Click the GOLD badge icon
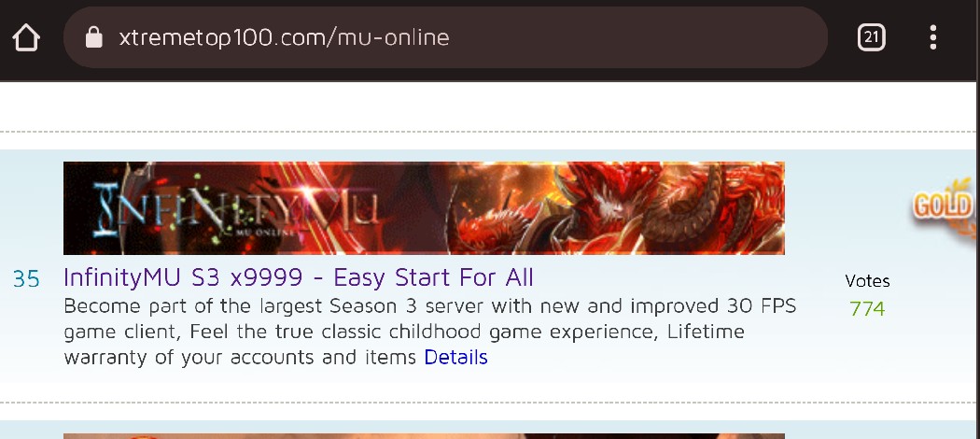Screen dimensions: 980x439 943,206
